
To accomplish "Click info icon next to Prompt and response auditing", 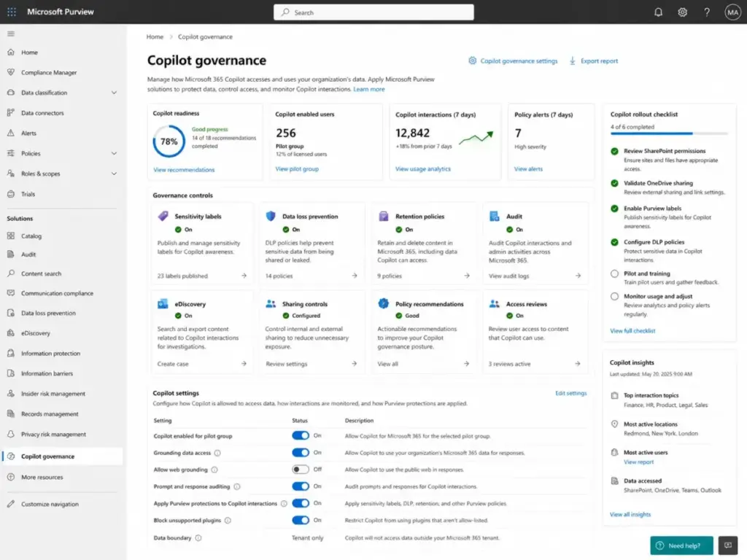I will 237,486.
